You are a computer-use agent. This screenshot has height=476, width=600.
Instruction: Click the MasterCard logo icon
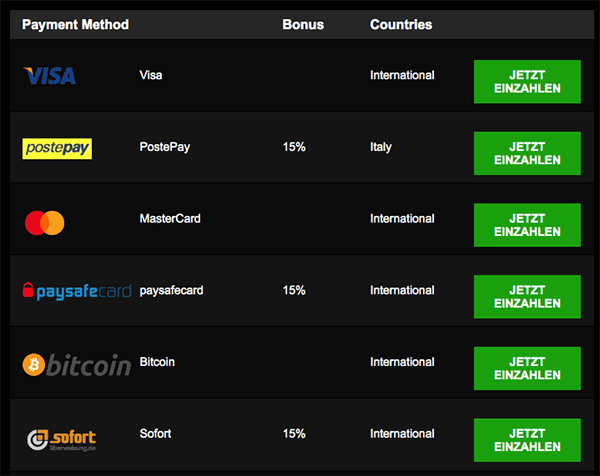pos(45,222)
